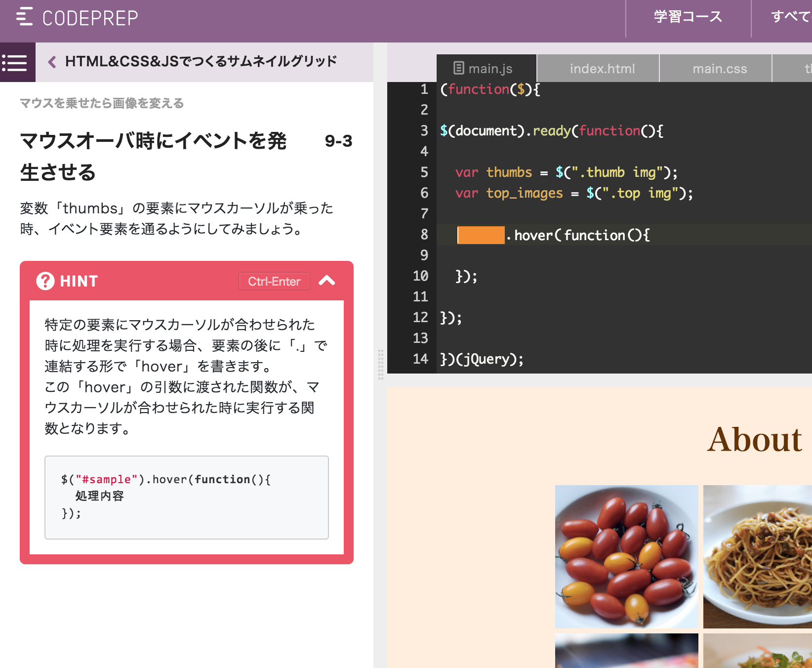Switch to the main.css tab
This screenshot has width=812, height=668.
(x=720, y=68)
